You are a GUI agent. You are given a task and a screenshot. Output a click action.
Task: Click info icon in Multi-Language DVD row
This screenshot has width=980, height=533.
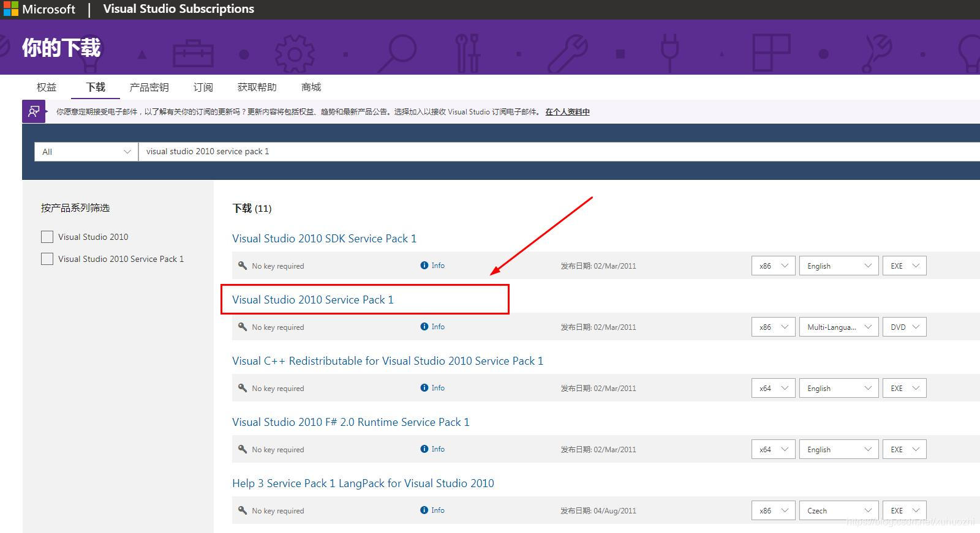(x=424, y=327)
